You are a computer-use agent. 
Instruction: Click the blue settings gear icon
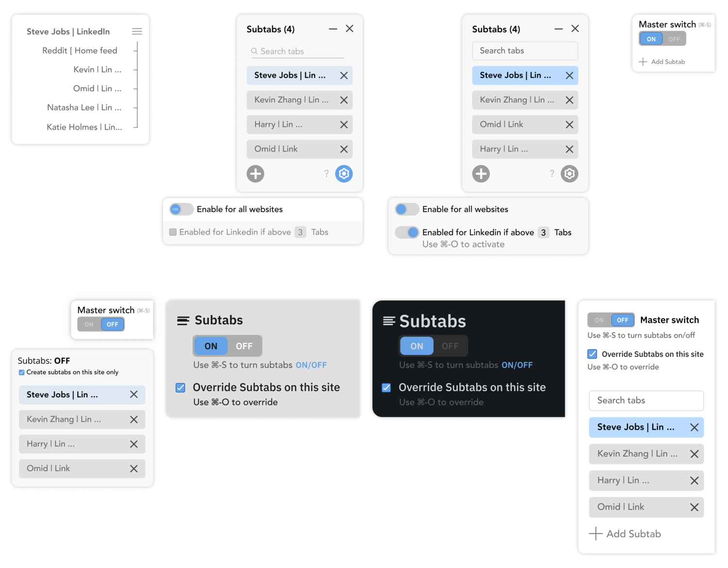pos(344,174)
